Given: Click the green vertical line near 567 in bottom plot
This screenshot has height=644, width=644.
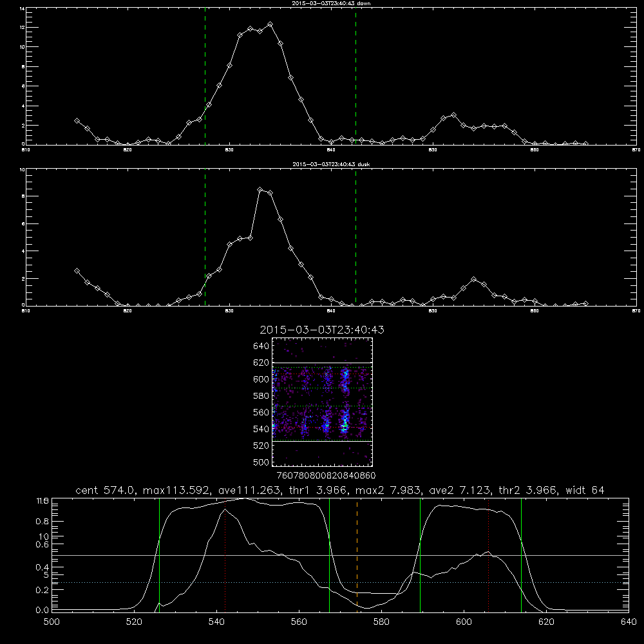Looking at the screenshot, I should pyautogui.click(x=329, y=555).
